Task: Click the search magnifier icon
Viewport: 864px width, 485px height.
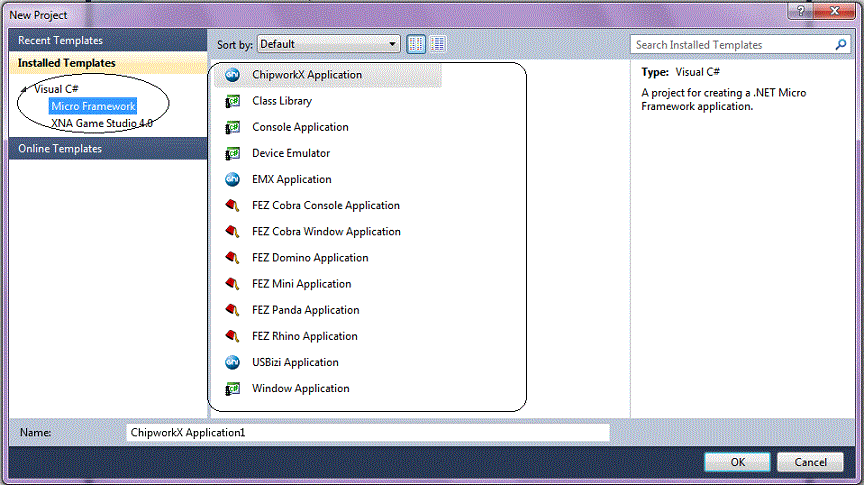Action: (841, 45)
